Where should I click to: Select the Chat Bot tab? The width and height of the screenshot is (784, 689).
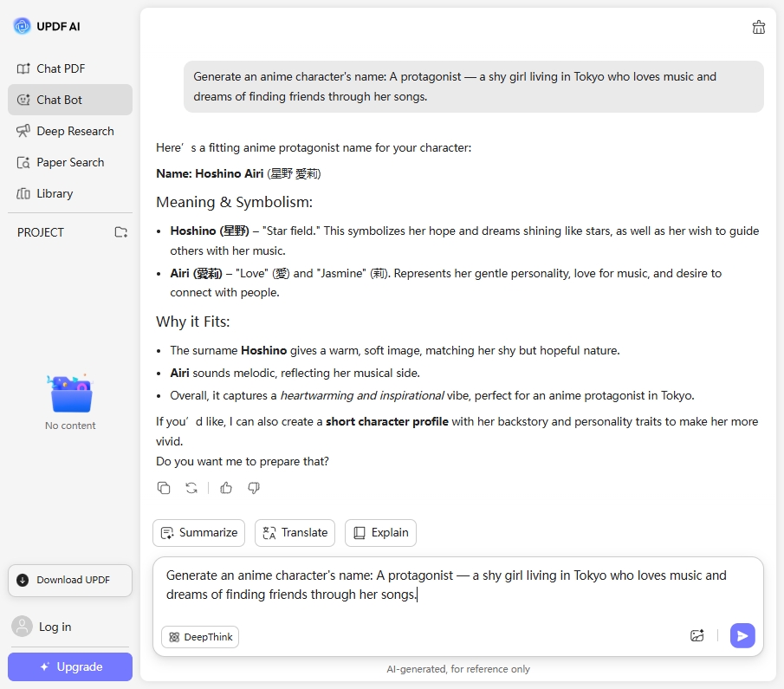point(59,100)
